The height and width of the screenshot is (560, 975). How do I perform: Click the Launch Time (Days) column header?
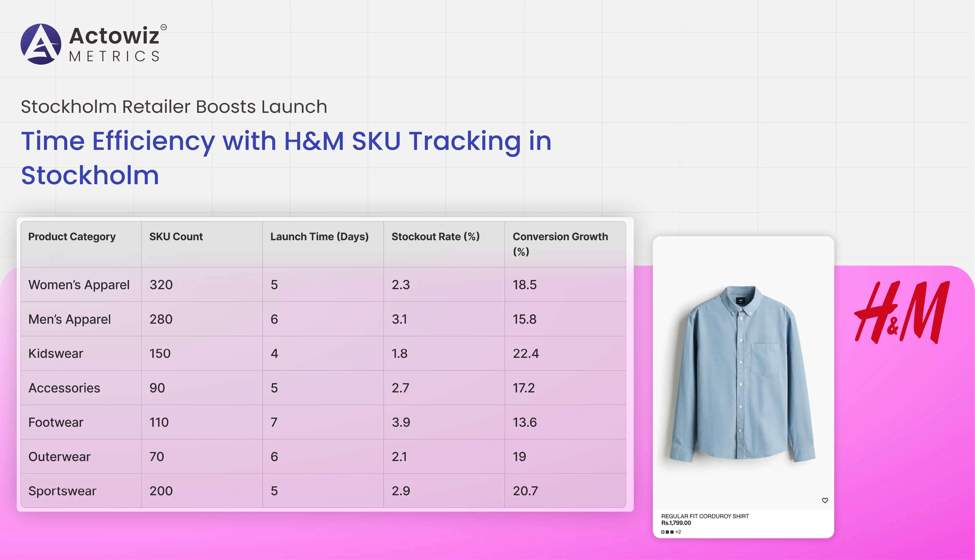(x=319, y=237)
